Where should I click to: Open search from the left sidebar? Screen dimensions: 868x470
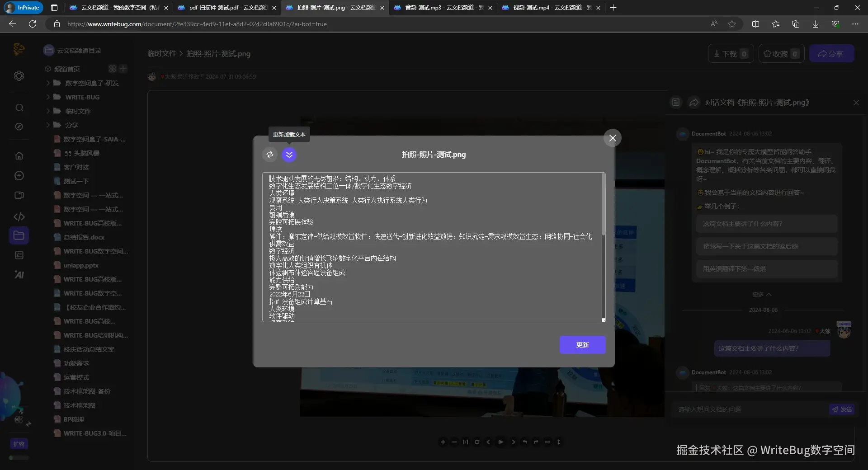pyautogui.click(x=19, y=108)
